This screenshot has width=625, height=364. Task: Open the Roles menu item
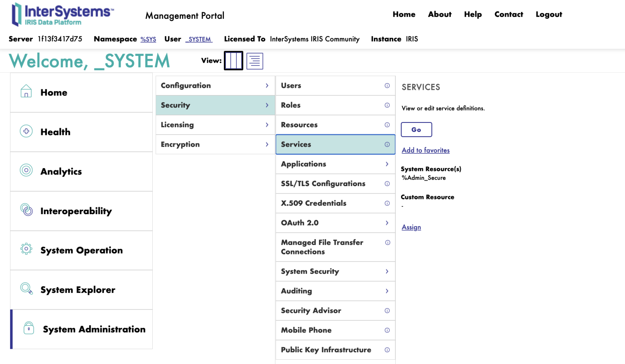click(x=291, y=105)
